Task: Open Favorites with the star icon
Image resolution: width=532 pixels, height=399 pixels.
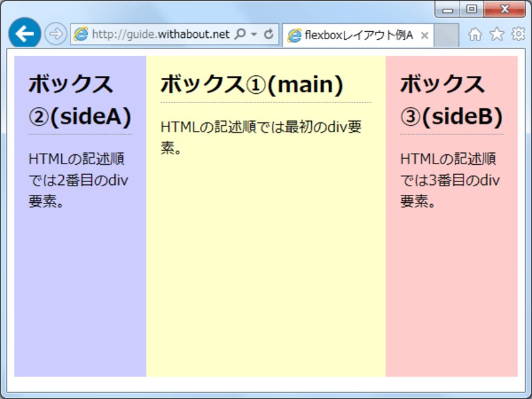Action: pyautogui.click(x=497, y=34)
